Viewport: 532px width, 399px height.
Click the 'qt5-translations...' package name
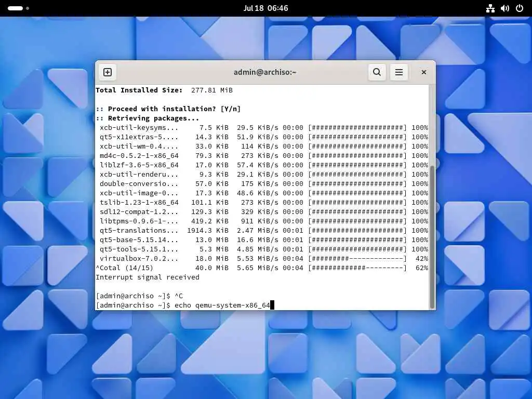tap(139, 230)
